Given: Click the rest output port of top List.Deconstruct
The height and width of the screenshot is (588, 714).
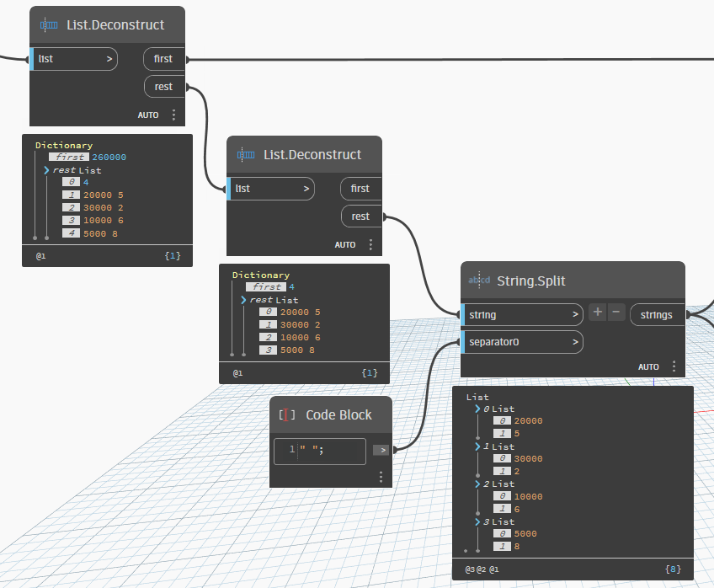Looking at the screenshot, I should (x=164, y=87).
